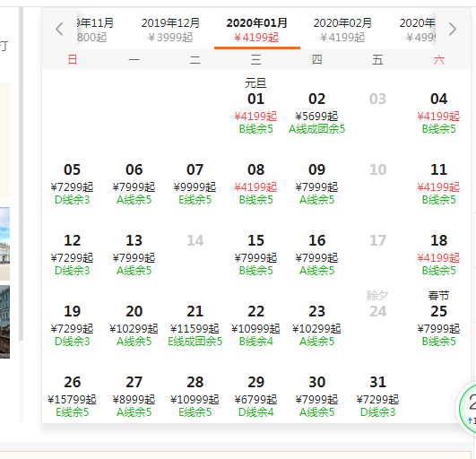Select January 04 B线余5 date
The image size is (476, 459).
coord(439,113)
